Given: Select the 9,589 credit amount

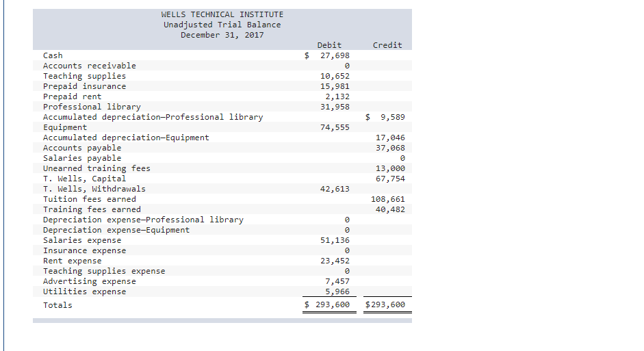Looking at the screenshot, I should 393,117.
